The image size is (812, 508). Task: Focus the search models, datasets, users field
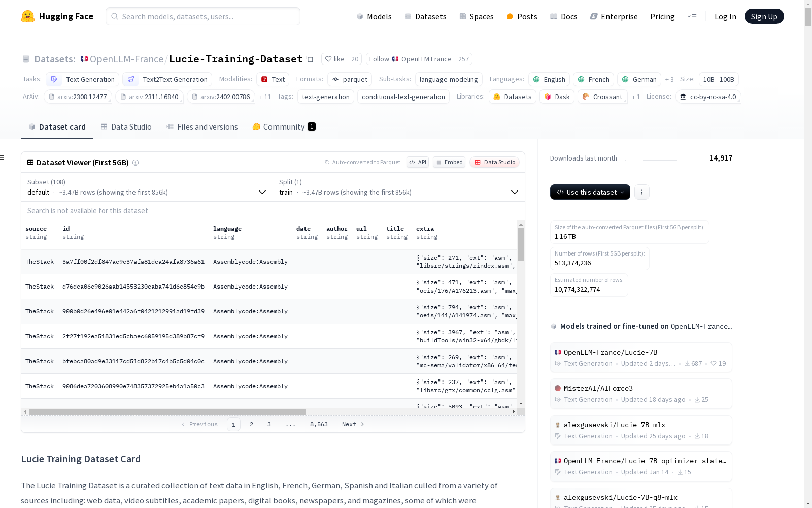[203, 16]
